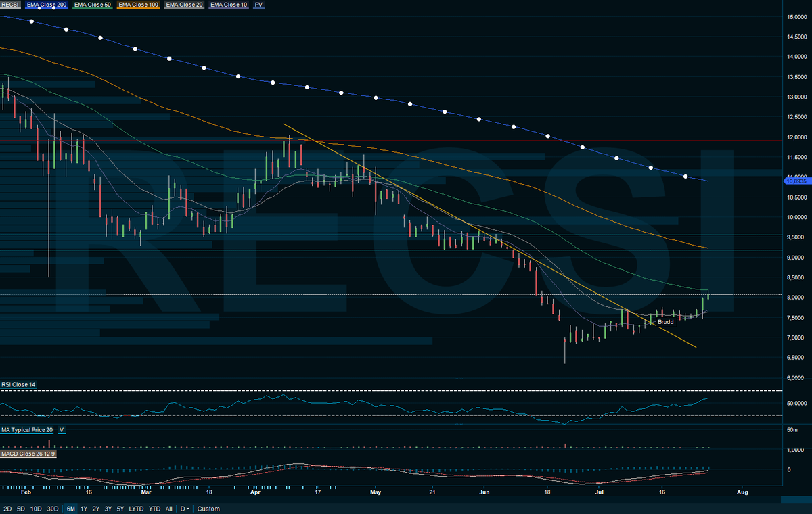812x514 pixels.
Task: Click the 15,0000 price axis label
Action: click(796, 16)
